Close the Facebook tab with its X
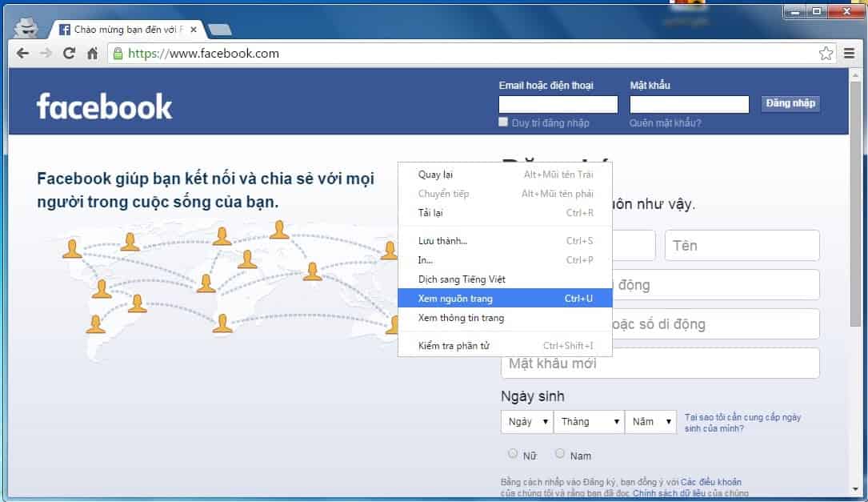The height and width of the screenshot is (502, 868). pyautogui.click(x=193, y=30)
